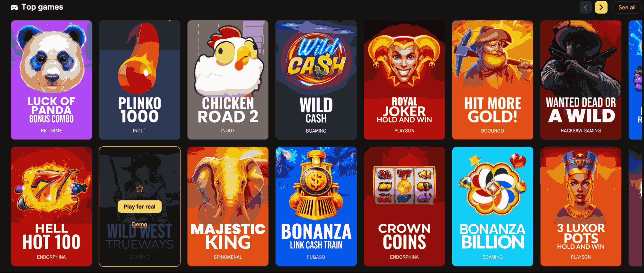Select Wanted Dead or a Wild game
The width and height of the screenshot is (644, 273).
click(x=581, y=80)
